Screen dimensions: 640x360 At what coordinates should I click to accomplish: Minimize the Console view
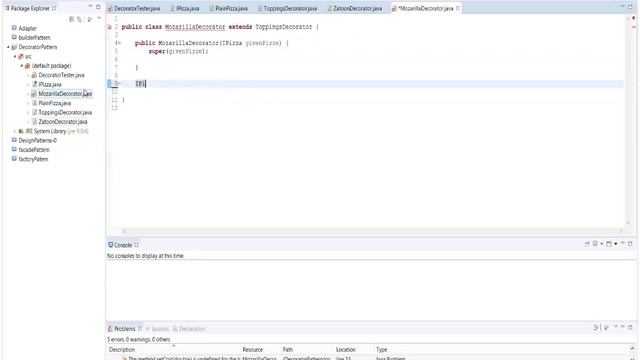(623, 243)
